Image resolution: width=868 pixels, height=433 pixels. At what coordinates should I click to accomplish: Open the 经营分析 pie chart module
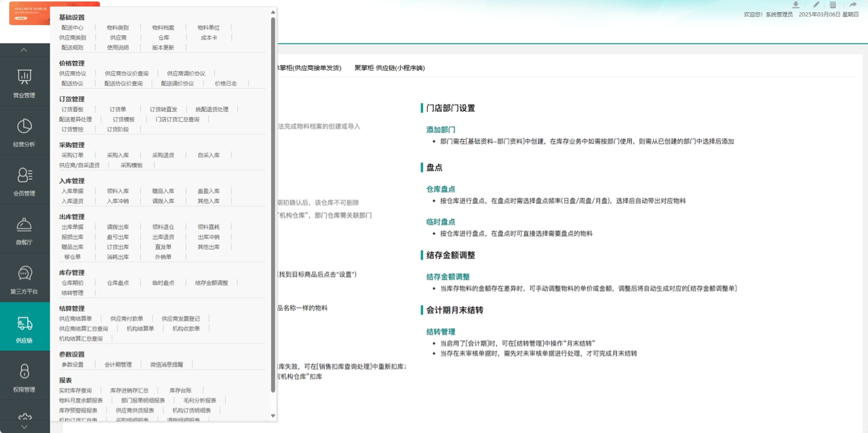click(24, 132)
